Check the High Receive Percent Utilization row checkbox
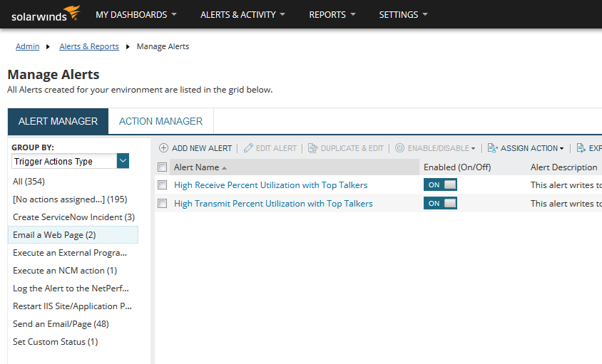 (162, 185)
